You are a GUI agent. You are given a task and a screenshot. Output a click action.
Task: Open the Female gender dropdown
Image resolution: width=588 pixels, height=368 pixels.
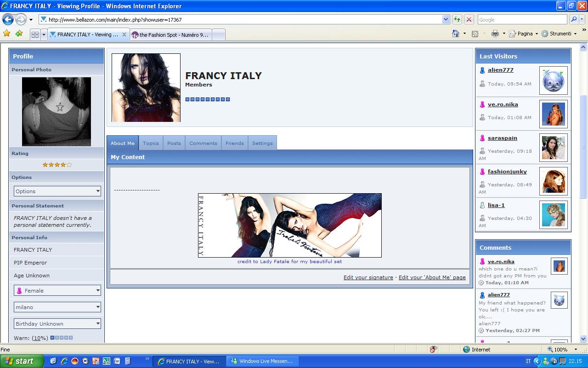pos(57,291)
